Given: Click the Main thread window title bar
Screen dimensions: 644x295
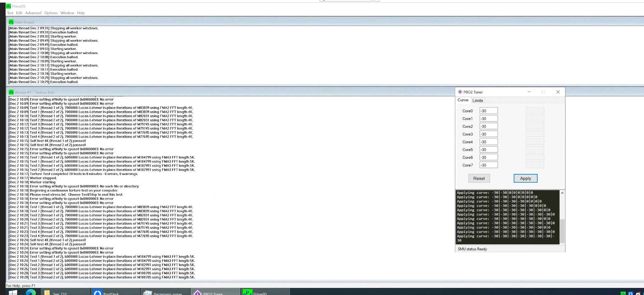Looking at the screenshot, I should pyautogui.click(x=325, y=22).
